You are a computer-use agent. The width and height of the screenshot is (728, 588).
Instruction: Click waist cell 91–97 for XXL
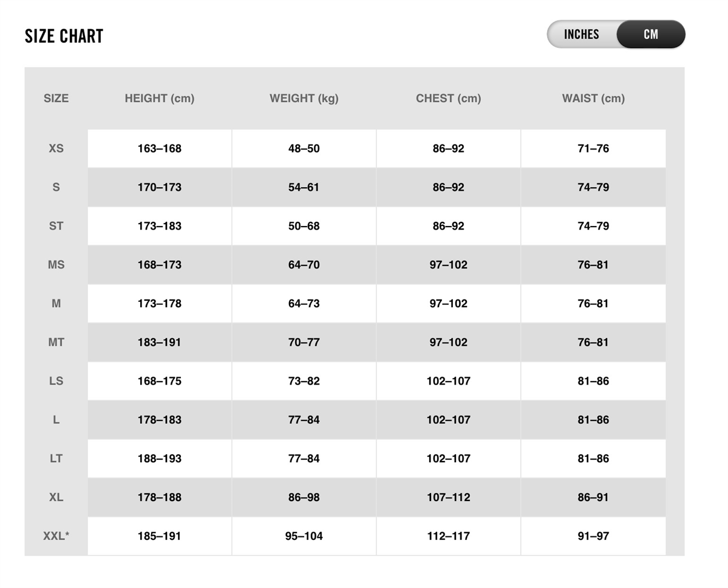[593, 536]
